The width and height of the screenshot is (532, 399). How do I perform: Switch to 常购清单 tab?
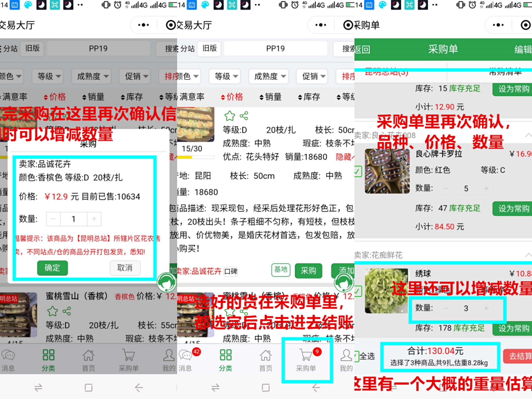coord(506,72)
